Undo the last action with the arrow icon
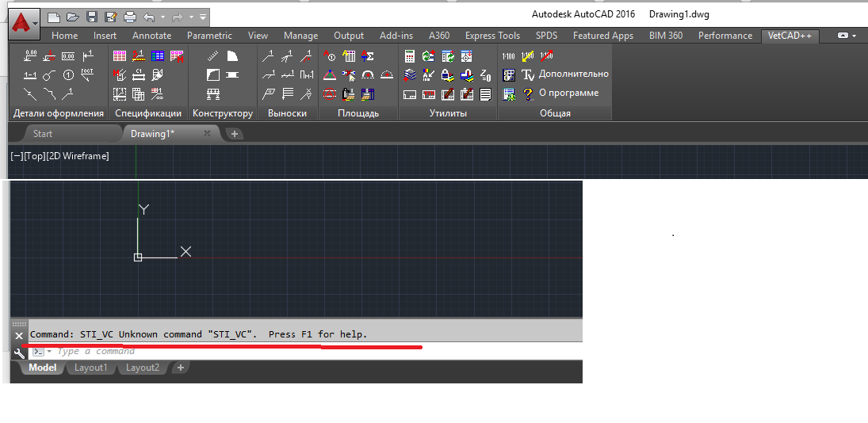Image resolution: width=868 pixels, height=423 pixels. [x=149, y=17]
